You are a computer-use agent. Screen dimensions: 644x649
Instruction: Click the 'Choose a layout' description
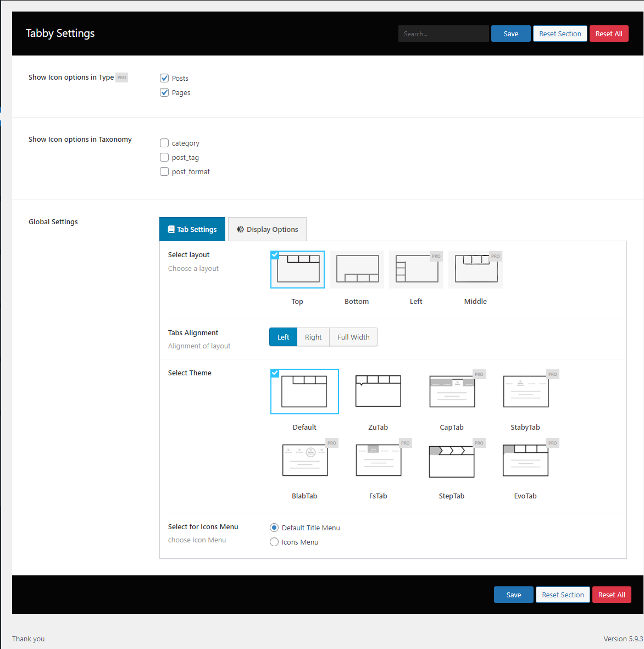[193, 268]
